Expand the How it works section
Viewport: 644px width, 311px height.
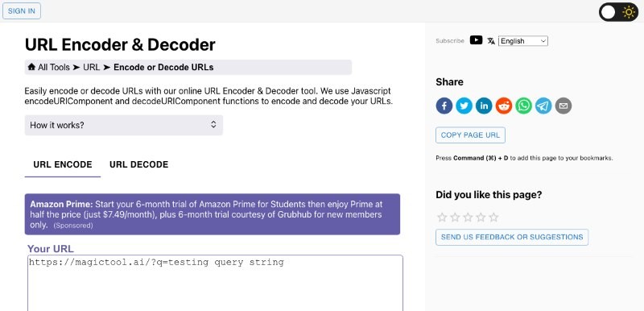pos(124,125)
